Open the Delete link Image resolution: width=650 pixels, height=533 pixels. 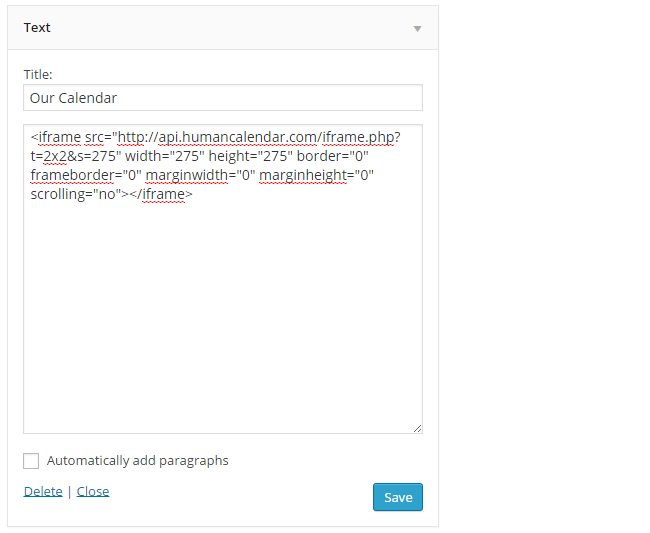coord(43,491)
